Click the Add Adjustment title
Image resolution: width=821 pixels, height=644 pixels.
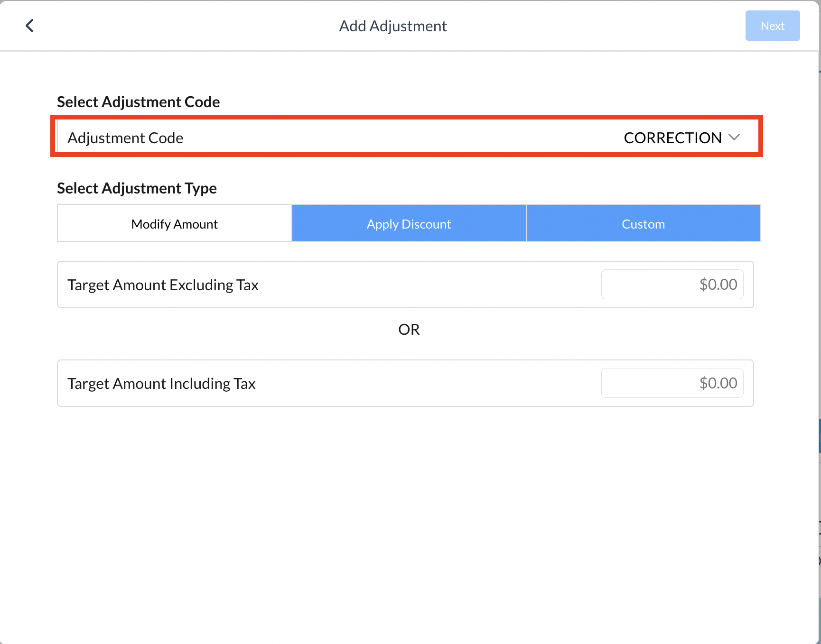(392, 26)
